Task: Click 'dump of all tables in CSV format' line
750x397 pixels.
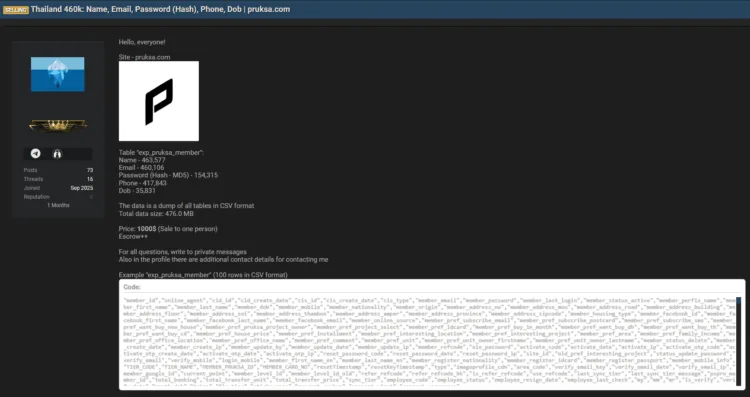Action: tap(187, 206)
